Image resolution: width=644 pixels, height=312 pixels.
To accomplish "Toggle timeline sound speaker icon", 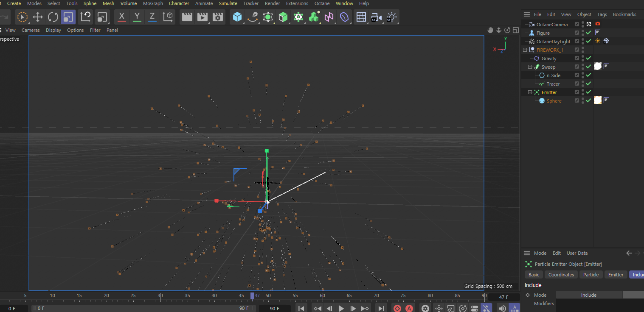I will point(502,309).
